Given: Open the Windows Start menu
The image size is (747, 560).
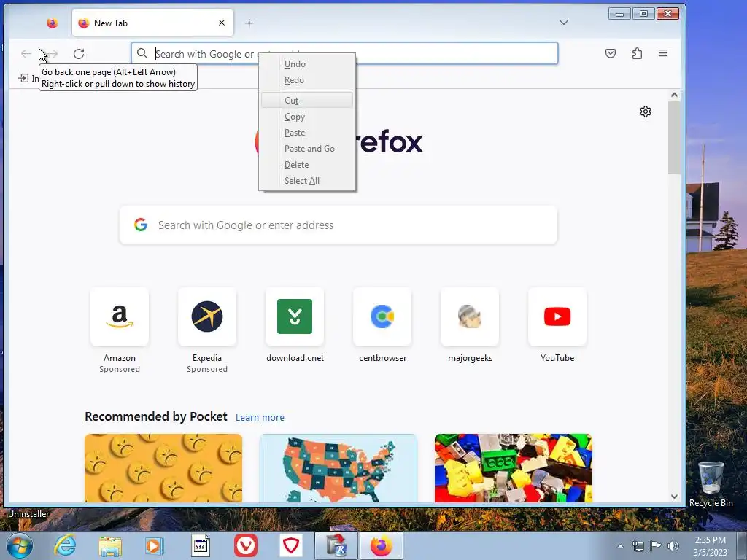Looking at the screenshot, I should [x=20, y=545].
